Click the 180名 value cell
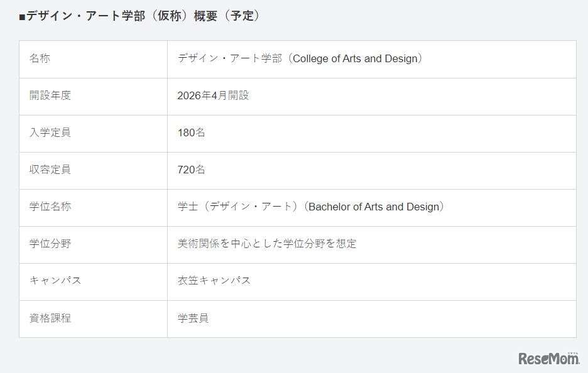588x373 pixels. pyautogui.click(x=191, y=133)
